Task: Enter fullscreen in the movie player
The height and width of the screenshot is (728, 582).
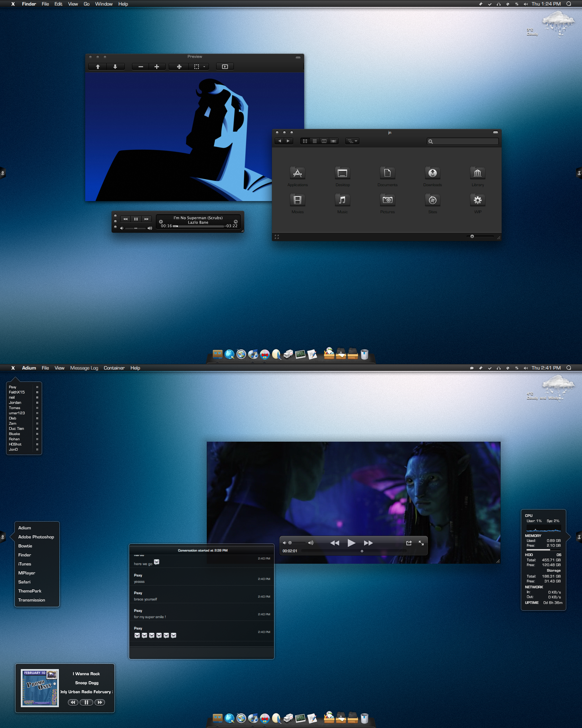Action: click(x=421, y=543)
